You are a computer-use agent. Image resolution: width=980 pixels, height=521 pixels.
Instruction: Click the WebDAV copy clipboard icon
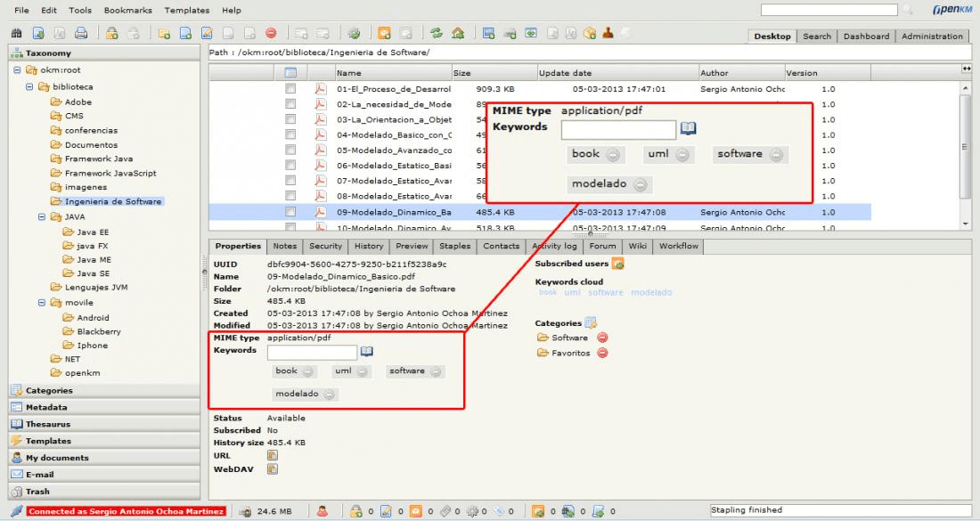click(273, 468)
